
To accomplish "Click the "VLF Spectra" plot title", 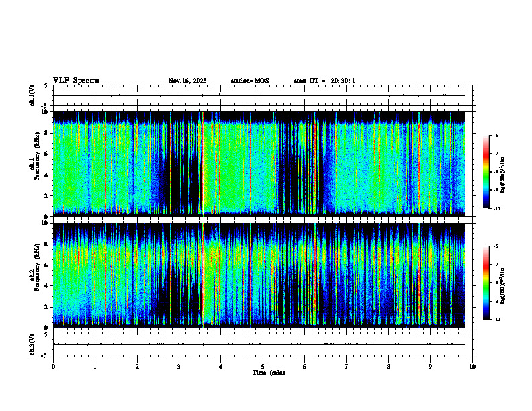I will 76,81.
